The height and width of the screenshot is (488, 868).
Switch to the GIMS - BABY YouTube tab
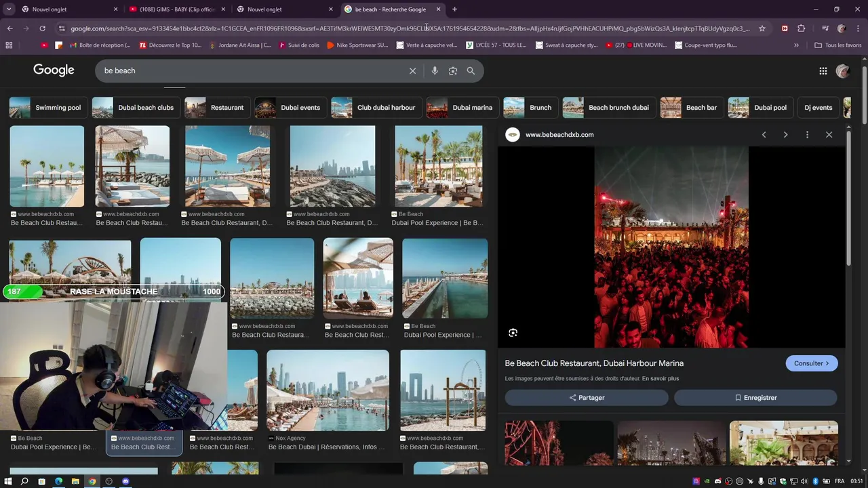(x=176, y=9)
